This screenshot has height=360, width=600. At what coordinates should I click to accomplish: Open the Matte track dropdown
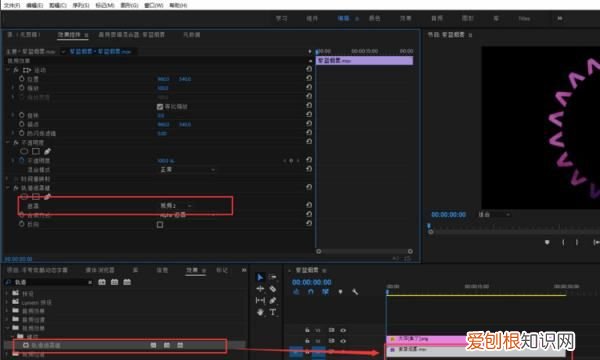(176, 206)
